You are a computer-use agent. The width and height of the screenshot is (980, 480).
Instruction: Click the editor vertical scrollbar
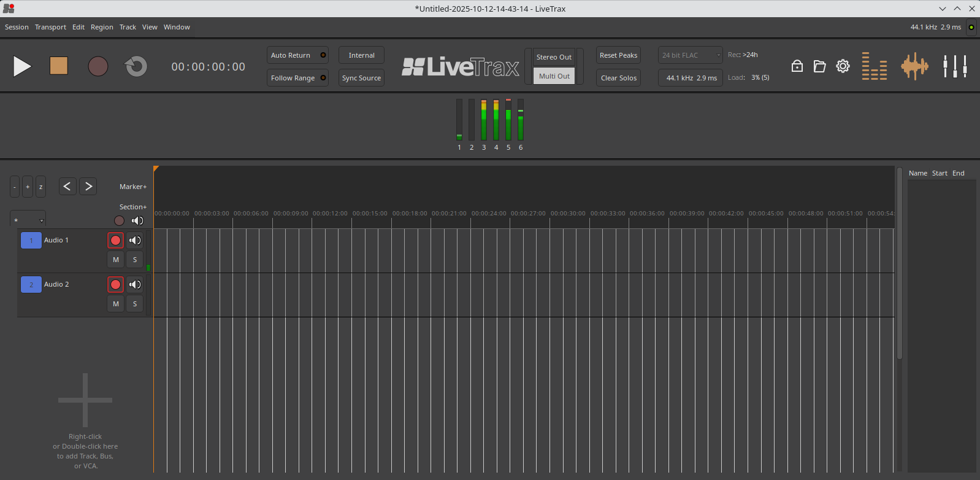pos(900,263)
